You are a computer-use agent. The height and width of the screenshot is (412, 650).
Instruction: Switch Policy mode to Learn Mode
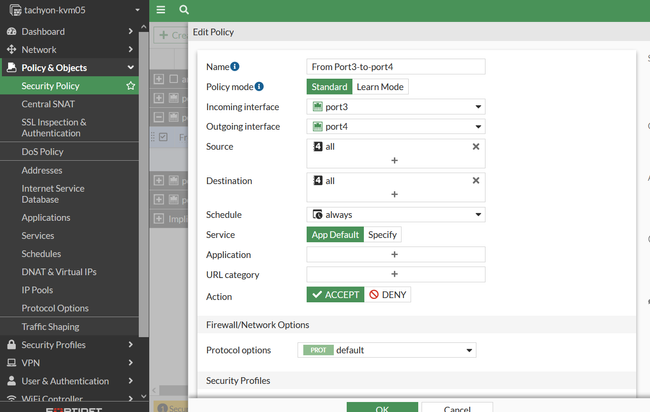point(380,87)
